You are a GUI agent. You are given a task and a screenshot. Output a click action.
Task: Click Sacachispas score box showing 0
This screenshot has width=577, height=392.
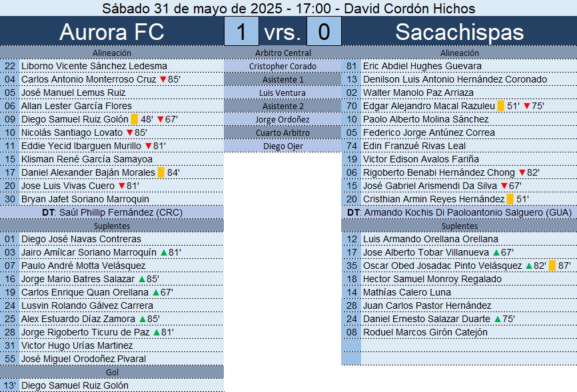[324, 32]
